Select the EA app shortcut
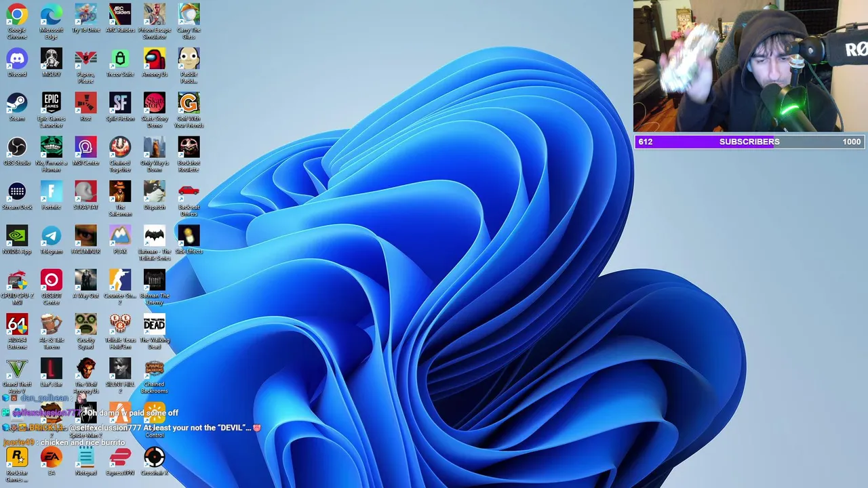 pos(52,462)
